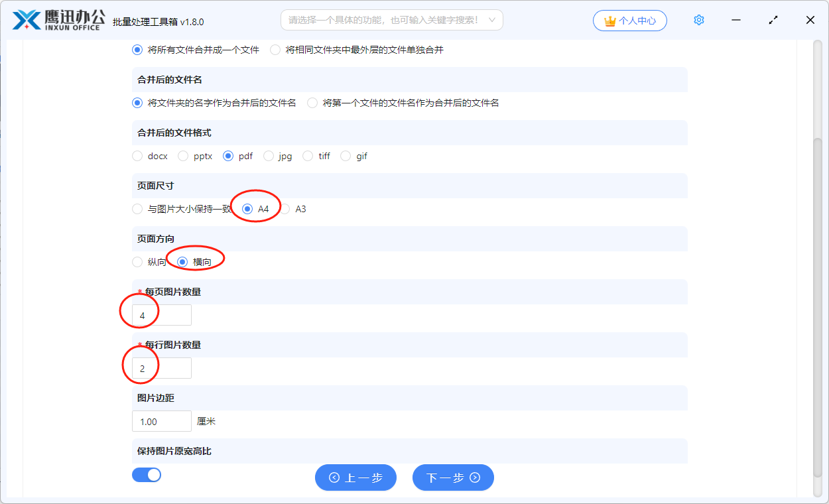This screenshot has height=504, width=829.
Task: Select 将相同文件夹中最外层的文件单独合并 option
Action: (357, 50)
